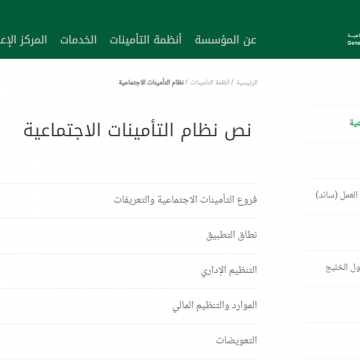
Task: Click نظام التأمينات الاجتماعية breadcrumb item
Action: (151, 82)
